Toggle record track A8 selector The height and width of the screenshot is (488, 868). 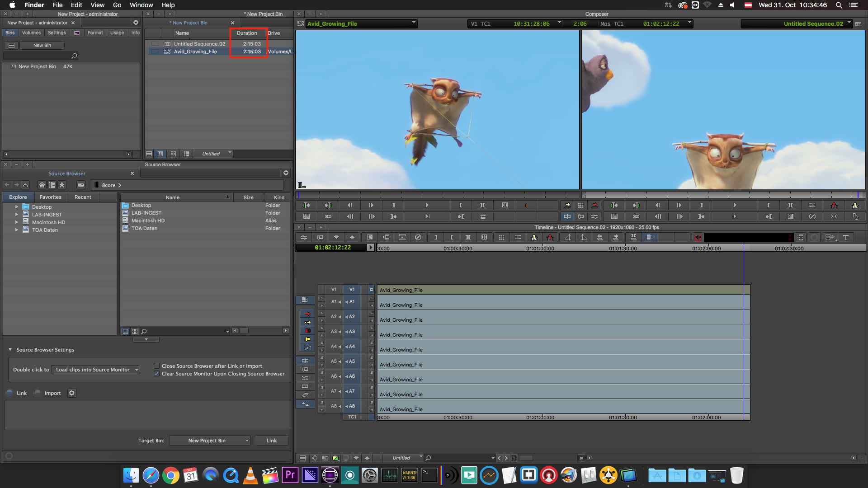point(351,406)
